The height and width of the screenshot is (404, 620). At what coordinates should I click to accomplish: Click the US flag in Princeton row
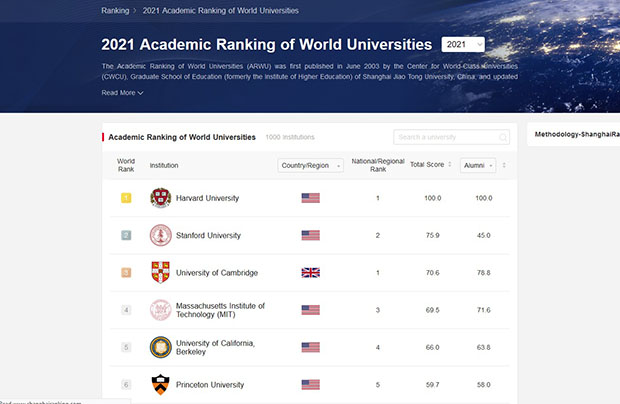310,385
